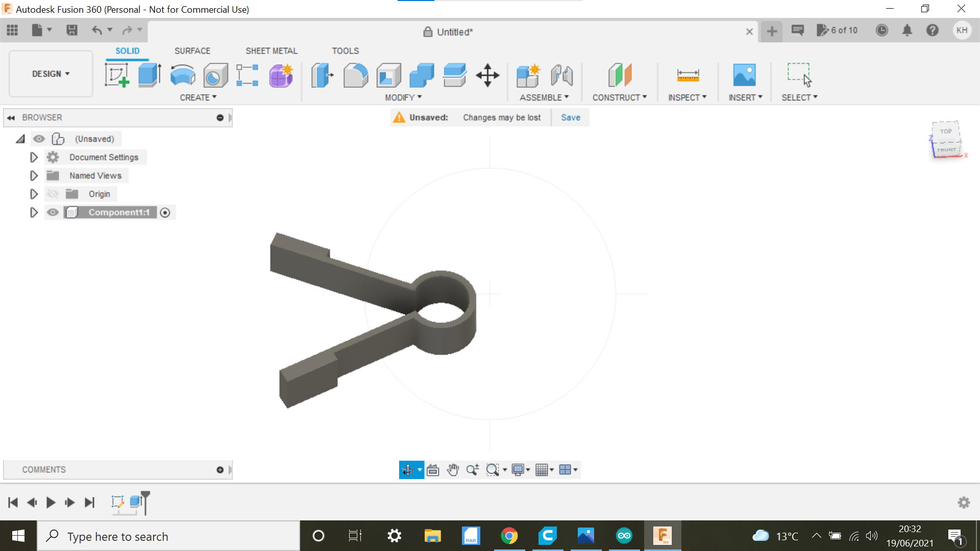
Task: Select the New Component tool
Action: tap(528, 75)
